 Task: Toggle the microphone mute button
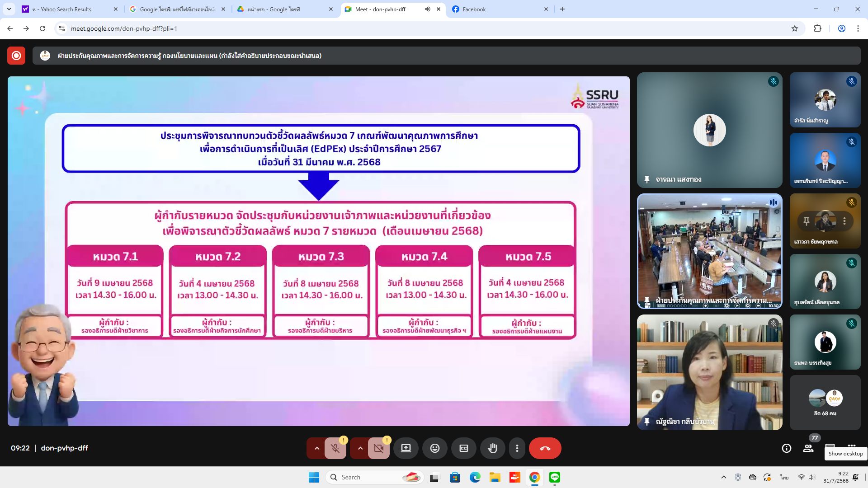click(x=335, y=448)
